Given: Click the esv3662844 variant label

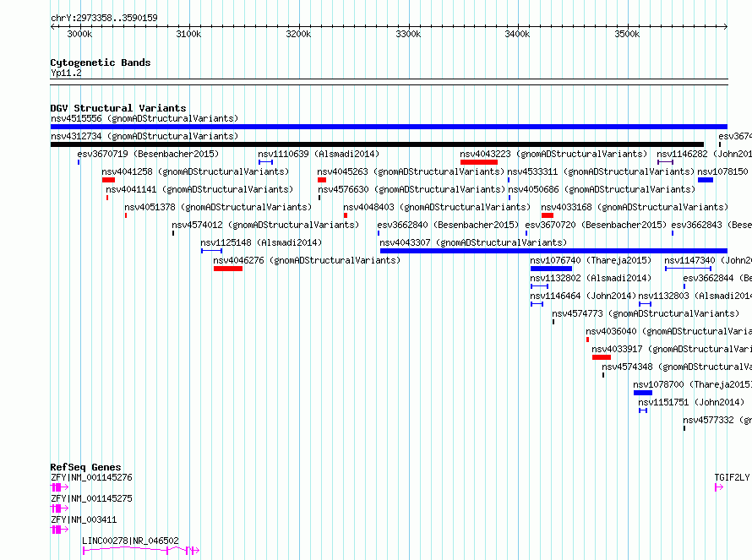Looking at the screenshot, I should (717, 278).
